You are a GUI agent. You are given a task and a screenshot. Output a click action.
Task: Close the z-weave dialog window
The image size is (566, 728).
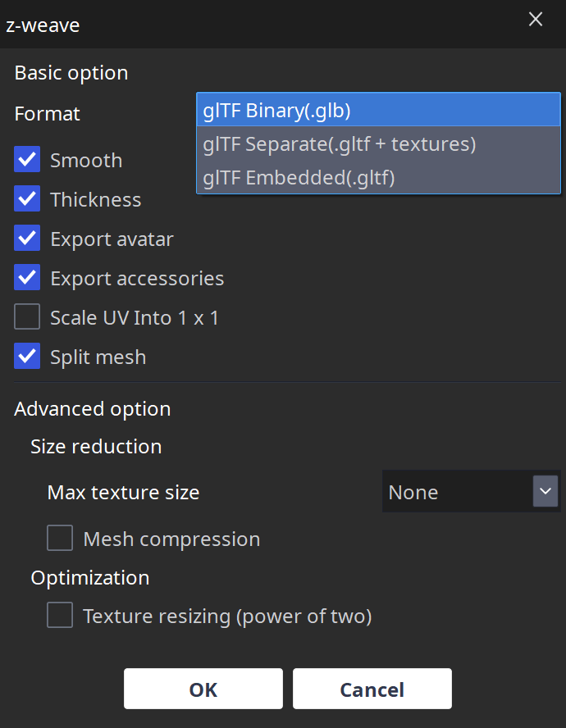[536, 20]
